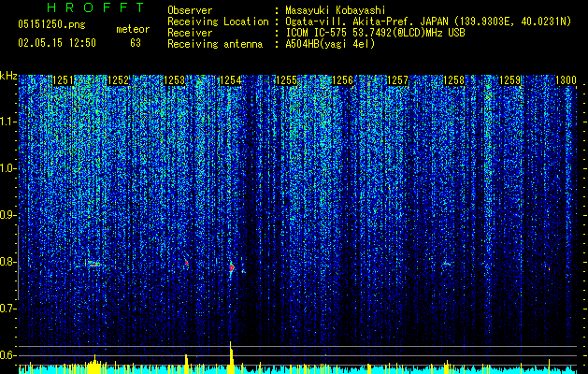Click the 1252 time marker
The height and width of the screenshot is (374, 588).
119,80
